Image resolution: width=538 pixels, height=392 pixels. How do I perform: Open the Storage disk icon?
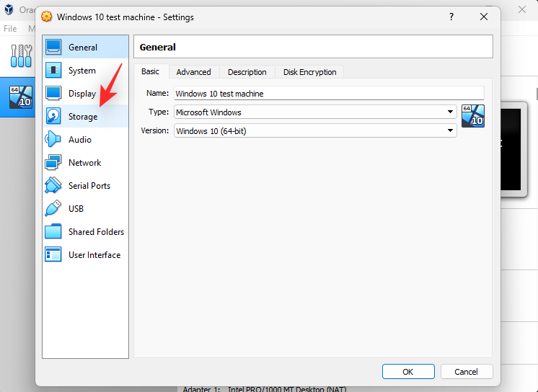pos(53,116)
